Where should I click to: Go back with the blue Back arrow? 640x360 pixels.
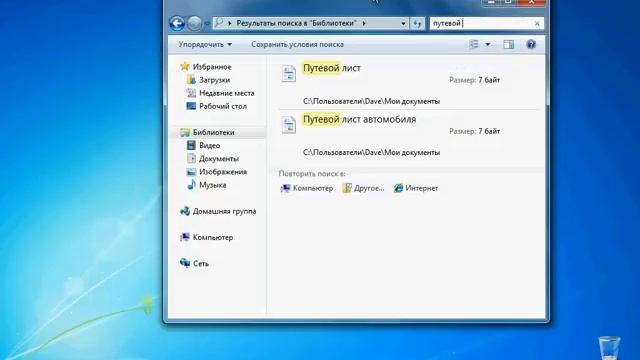pyautogui.click(x=177, y=23)
